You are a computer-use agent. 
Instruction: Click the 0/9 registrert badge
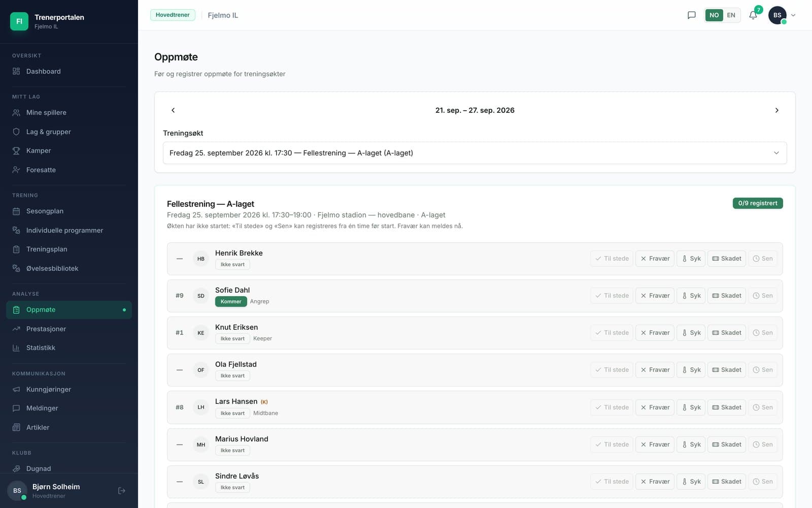[x=758, y=203]
